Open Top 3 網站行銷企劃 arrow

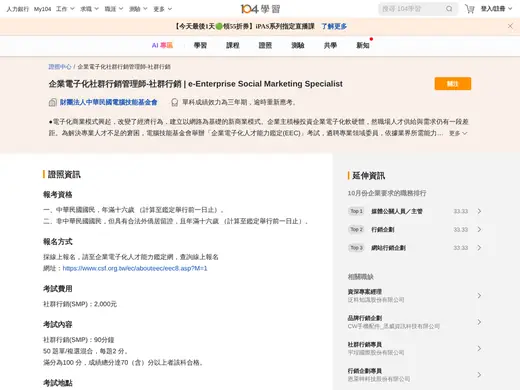[479, 248]
